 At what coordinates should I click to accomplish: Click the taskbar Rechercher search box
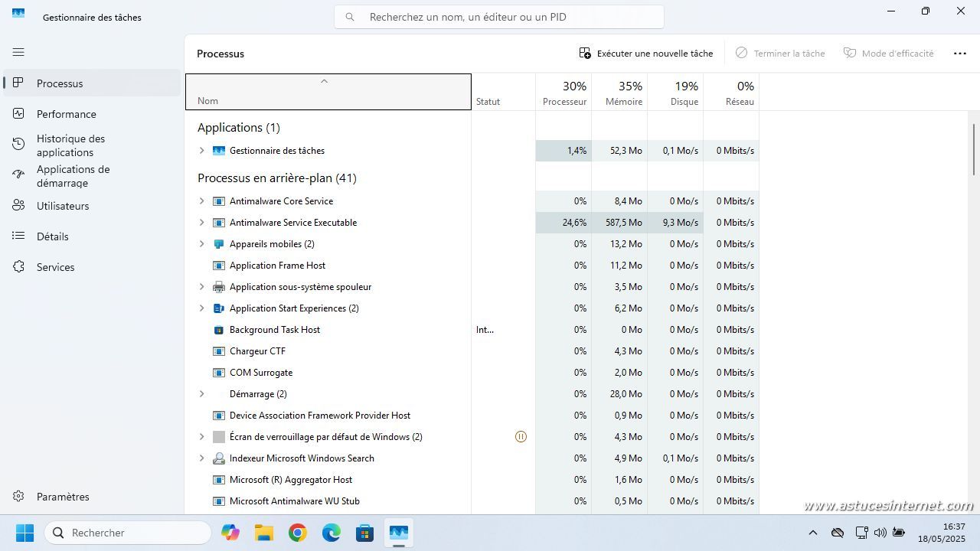point(128,533)
